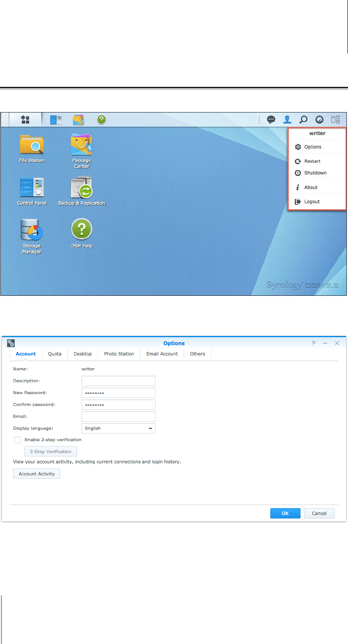This screenshot has width=348, height=644.
Task: Launch Storage Manager desktop icon
Action: [x=32, y=236]
